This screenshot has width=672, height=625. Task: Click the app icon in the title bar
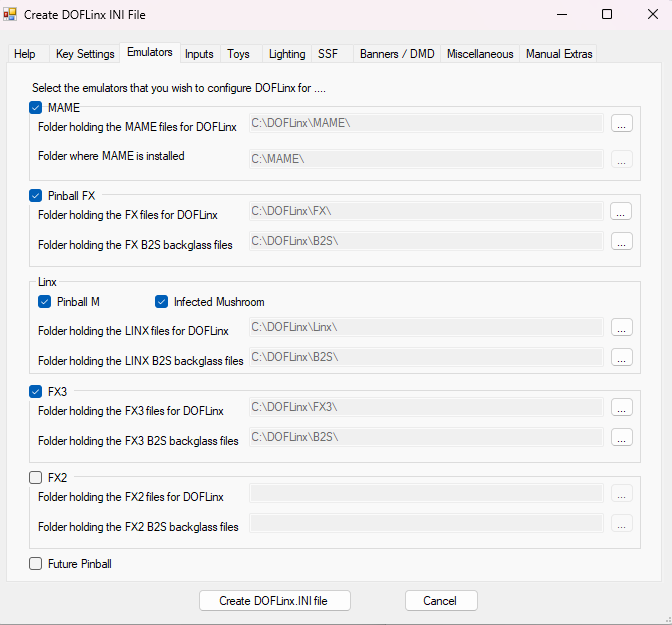(11, 15)
